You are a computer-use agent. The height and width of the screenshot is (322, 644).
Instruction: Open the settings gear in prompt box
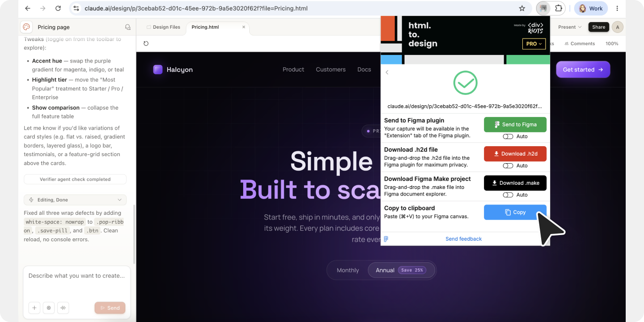pos(49,308)
